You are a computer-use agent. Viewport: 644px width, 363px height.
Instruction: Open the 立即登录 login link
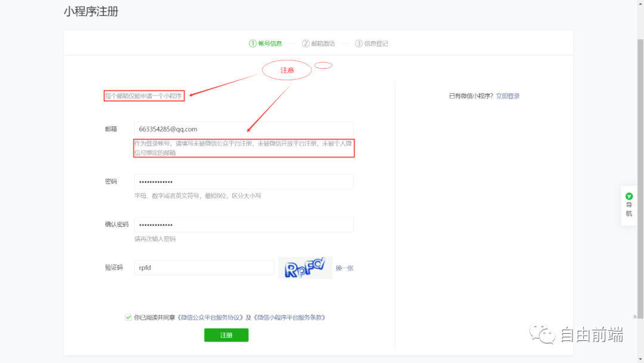[x=506, y=95]
